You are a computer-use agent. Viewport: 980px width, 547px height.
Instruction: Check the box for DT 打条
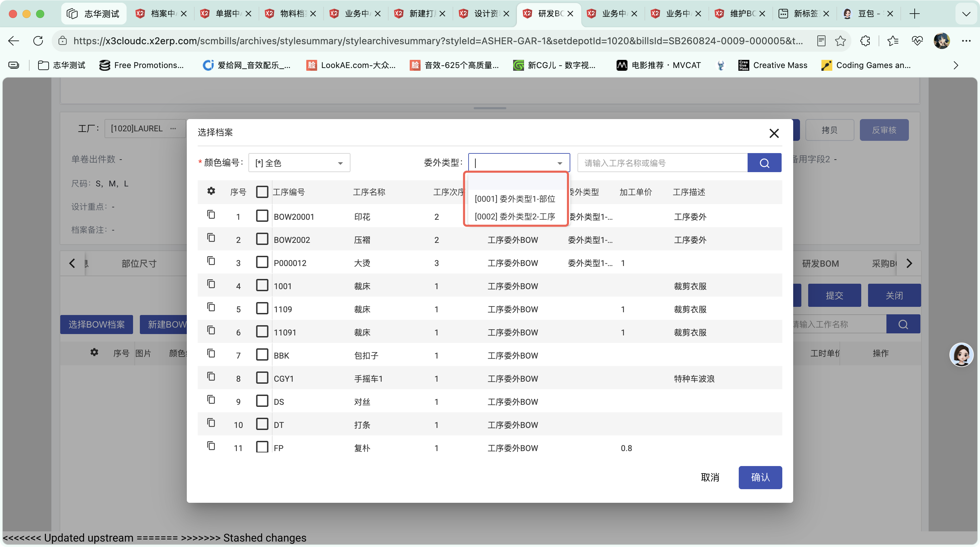pos(262,424)
